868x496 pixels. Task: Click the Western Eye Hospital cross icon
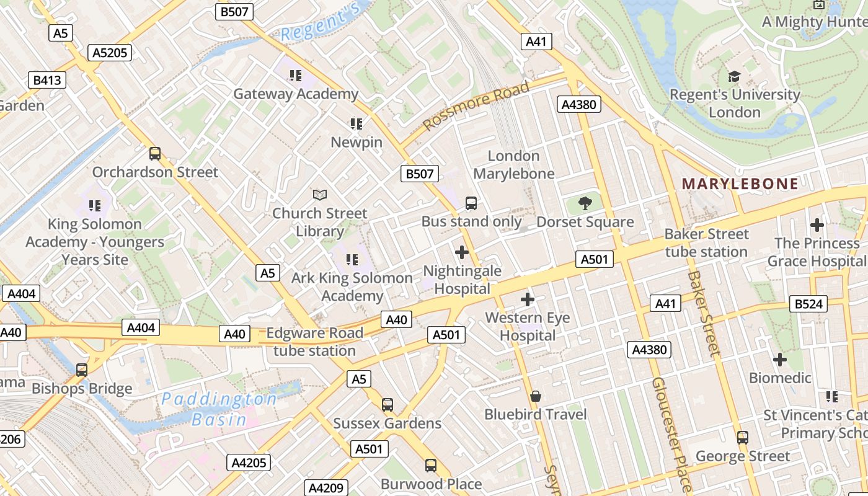528,299
